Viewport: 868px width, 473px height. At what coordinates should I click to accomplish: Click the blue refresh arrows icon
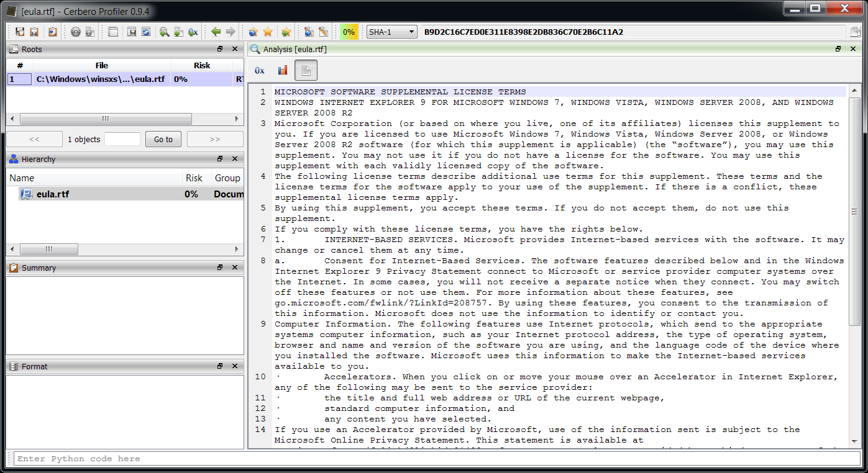(146, 32)
